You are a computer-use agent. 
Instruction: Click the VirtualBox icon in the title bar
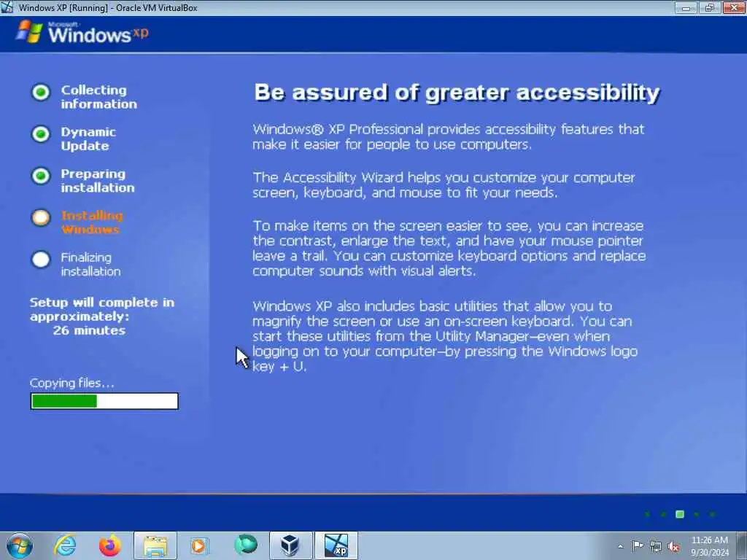[7, 7]
